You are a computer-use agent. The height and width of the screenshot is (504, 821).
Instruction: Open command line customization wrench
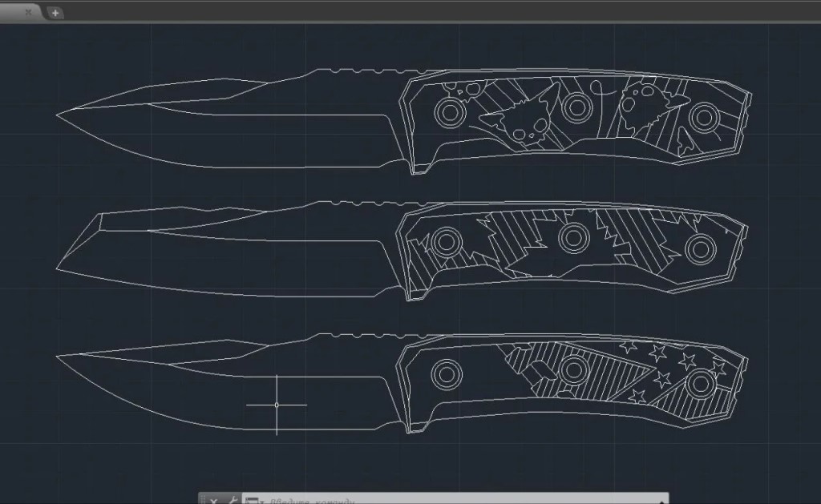tap(232, 500)
